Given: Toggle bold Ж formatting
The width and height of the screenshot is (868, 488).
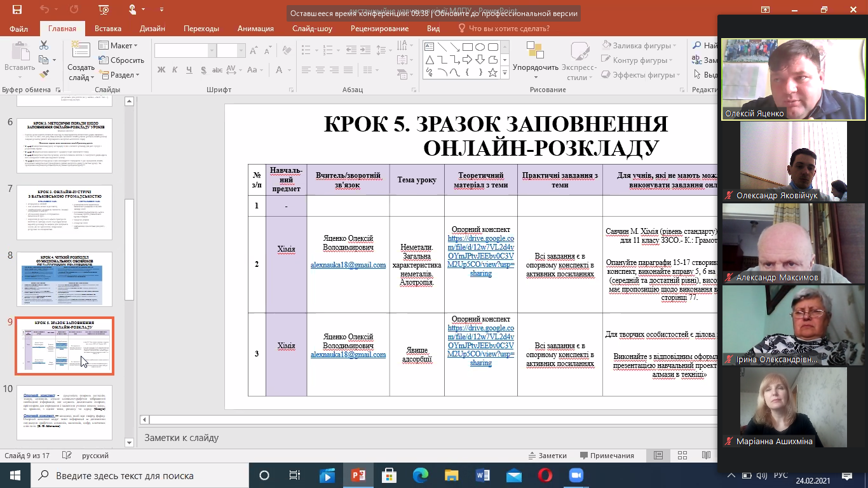Looking at the screenshot, I should pyautogui.click(x=161, y=70).
